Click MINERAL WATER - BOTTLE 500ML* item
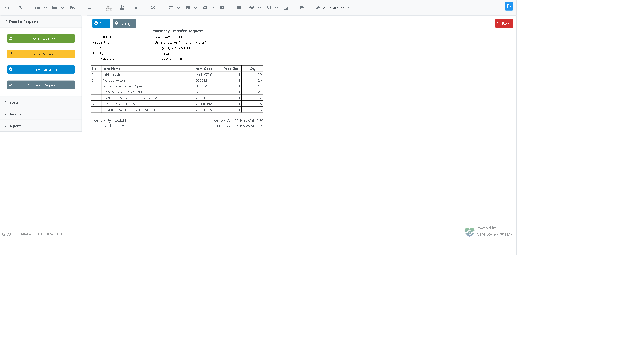Viewport: 644px width, 345px height. [x=130, y=110]
